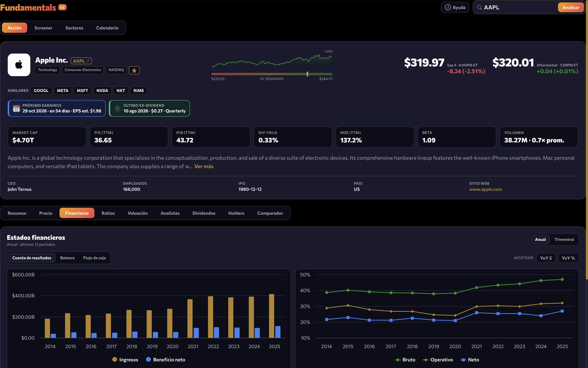The width and height of the screenshot is (588, 368).
Task: Enable YoY % display
Action: (x=568, y=258)
